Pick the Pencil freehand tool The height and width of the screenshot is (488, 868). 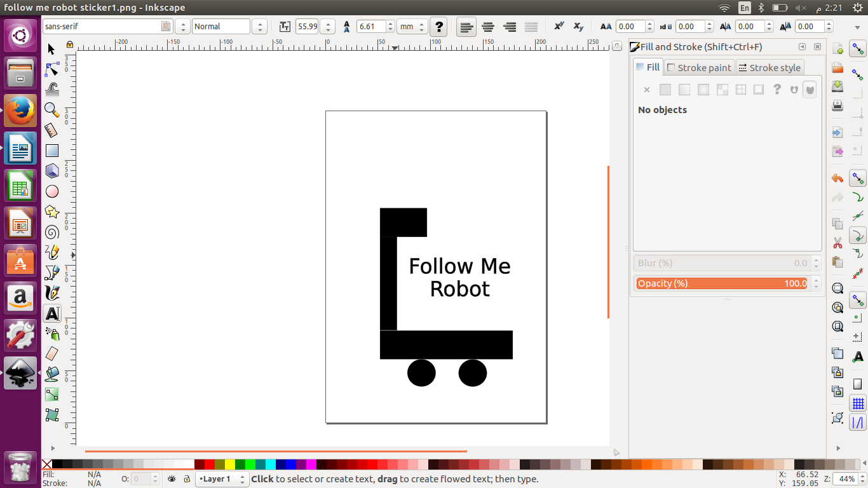coord(52,252)
